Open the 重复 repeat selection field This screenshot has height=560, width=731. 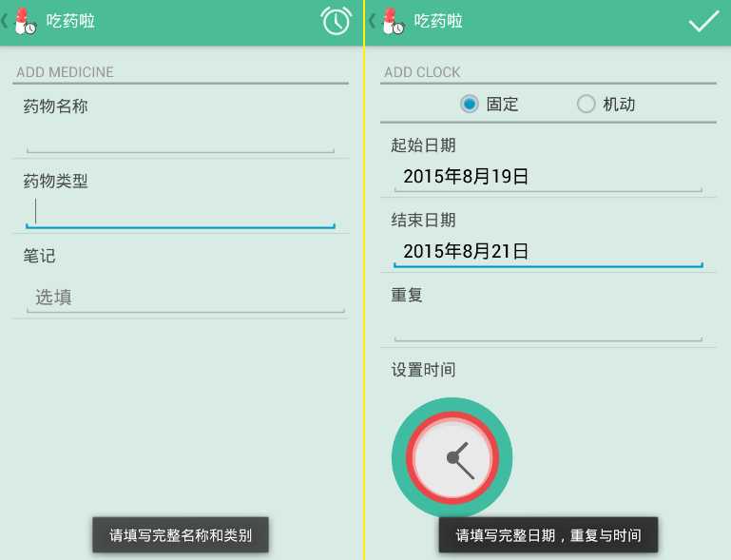(x=548, y=326)
